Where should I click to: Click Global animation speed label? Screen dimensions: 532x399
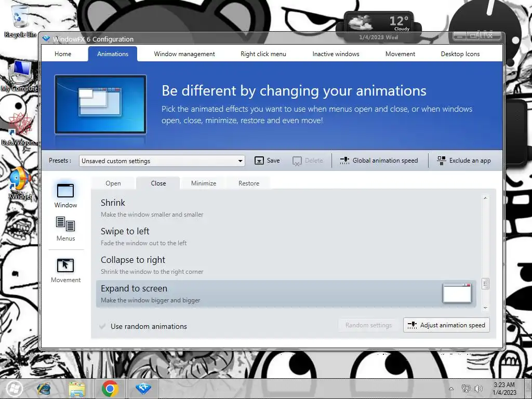(x=385, y=161)
